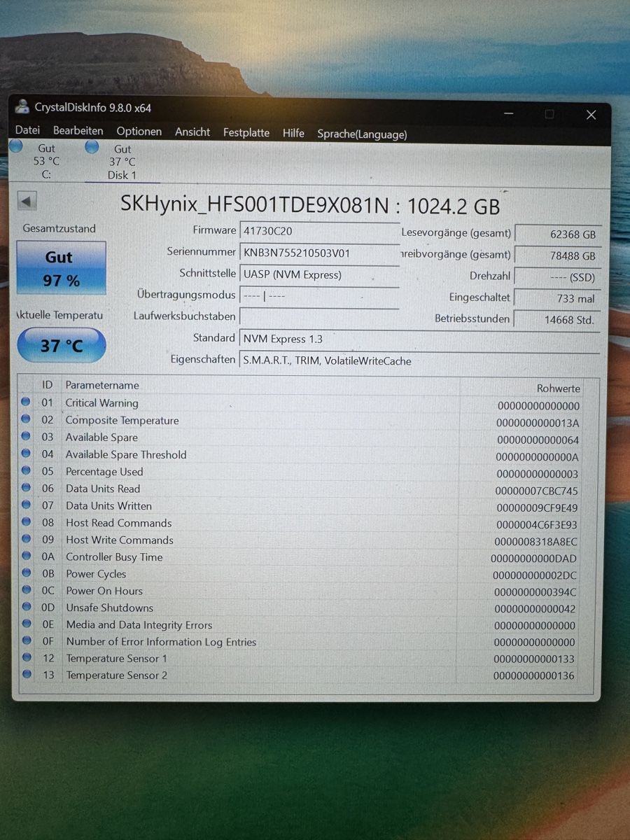Close the CrystalDiskInfo window
This screenshot has height=840, width=630.
pyautogui.click(x=591, y=115)
